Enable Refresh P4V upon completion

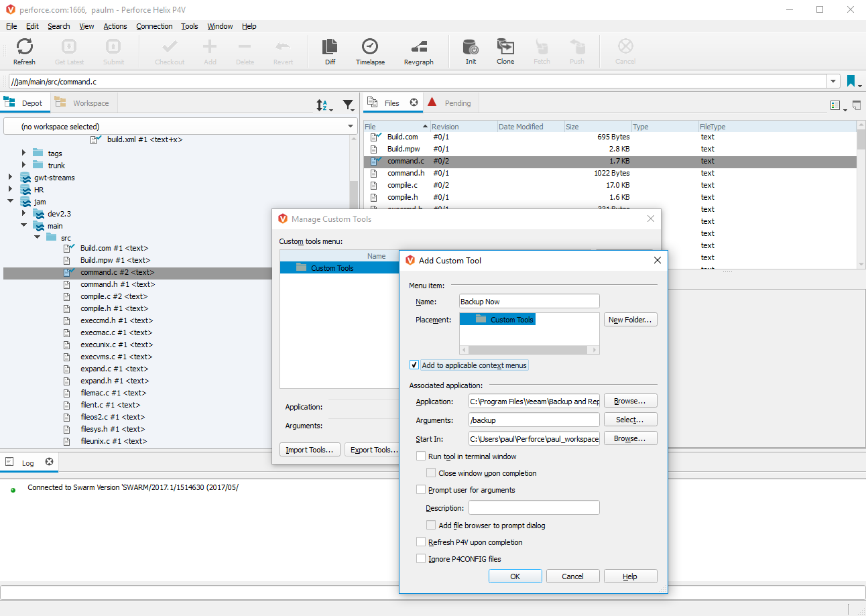coord(421,542)
